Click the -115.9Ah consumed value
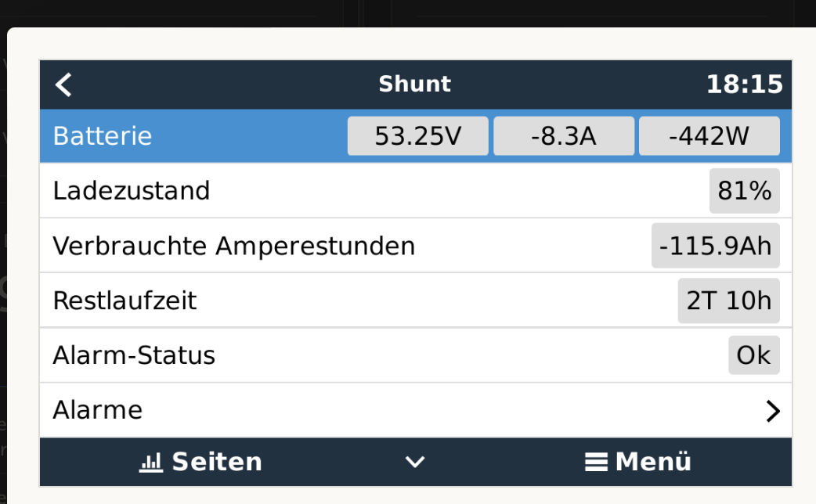The image size is (816, 504). pyautogui.click(x=715, y=246)
